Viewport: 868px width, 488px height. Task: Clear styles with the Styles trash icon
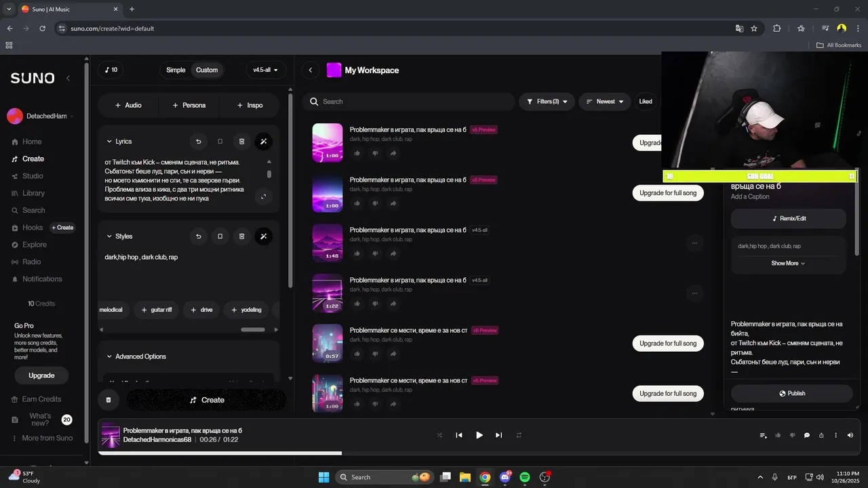tap(241, 237)
